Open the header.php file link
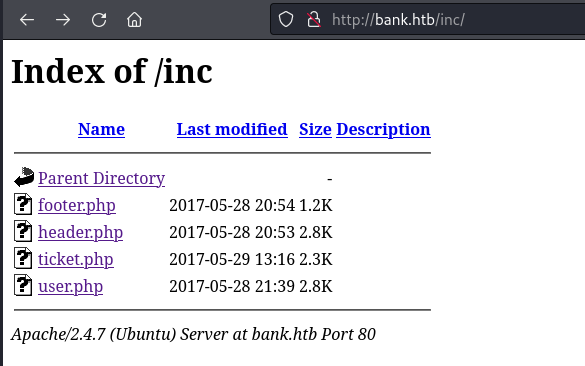Viewport: 585px width, 366px height. (81, 232)
